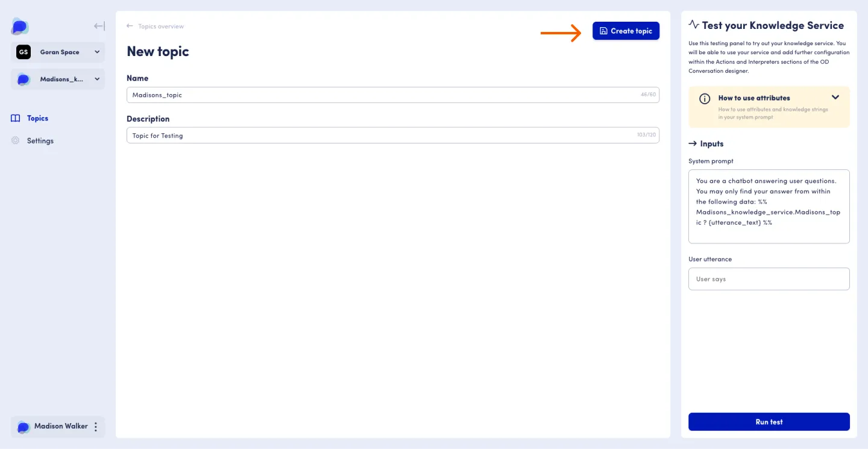Click the GS workspace avatar

(24, 52)
